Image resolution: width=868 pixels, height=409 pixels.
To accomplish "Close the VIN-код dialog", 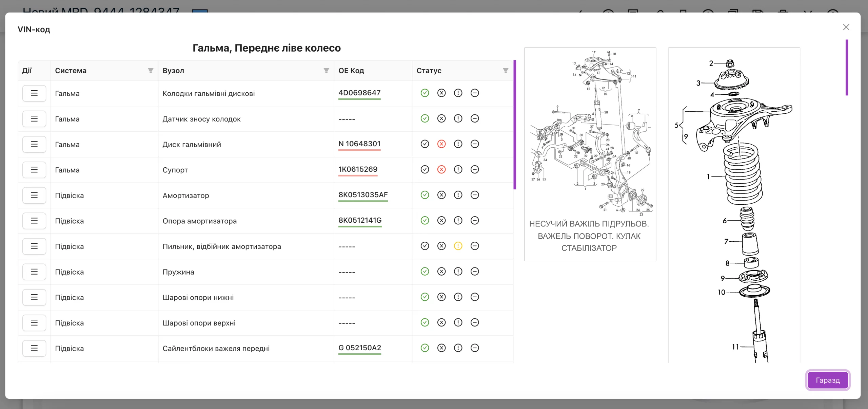I will point(846,27).
